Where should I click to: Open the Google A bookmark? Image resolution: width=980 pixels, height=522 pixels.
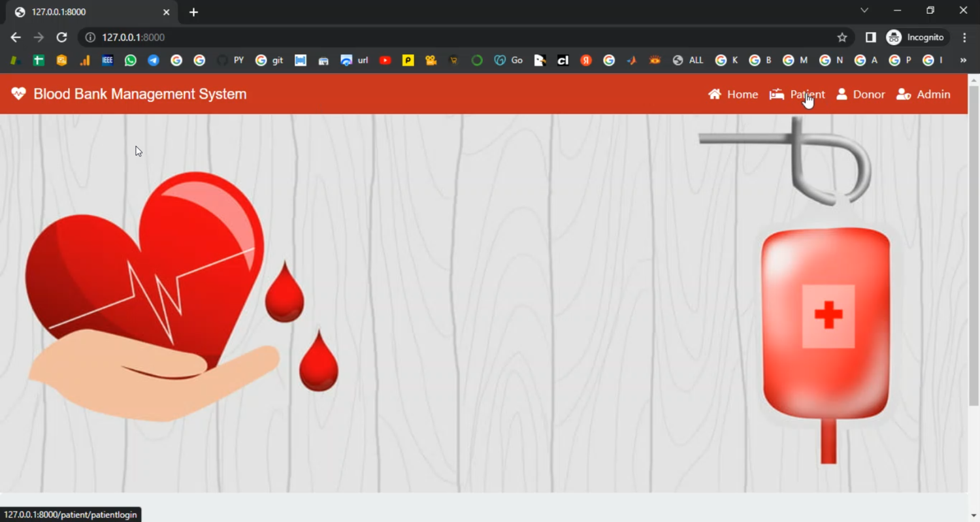click(x=866, y=60)
